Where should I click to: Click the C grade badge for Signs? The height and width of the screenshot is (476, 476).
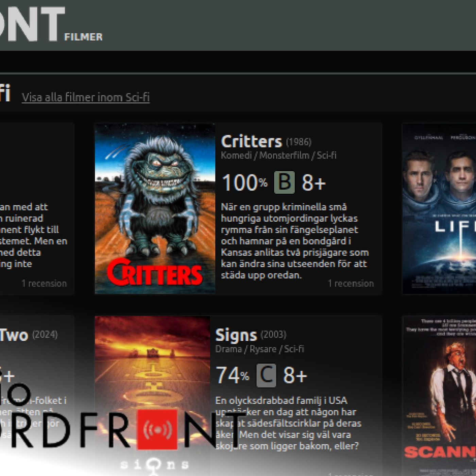tap(266, 375)
